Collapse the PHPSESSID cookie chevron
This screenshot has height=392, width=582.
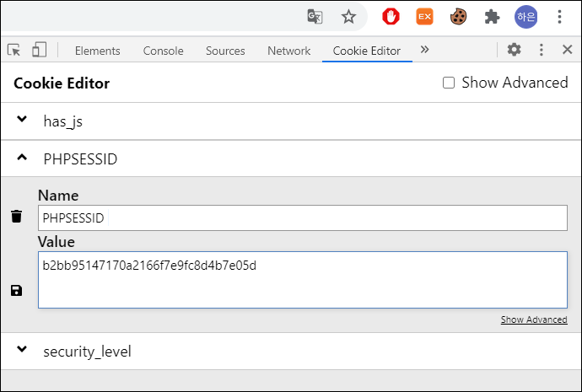[x=22, y=158]
